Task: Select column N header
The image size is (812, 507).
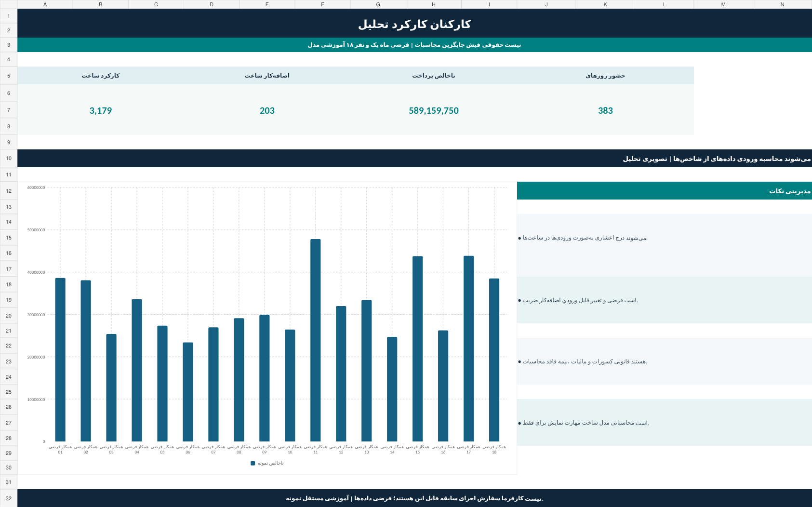Action: click(782, 4)
